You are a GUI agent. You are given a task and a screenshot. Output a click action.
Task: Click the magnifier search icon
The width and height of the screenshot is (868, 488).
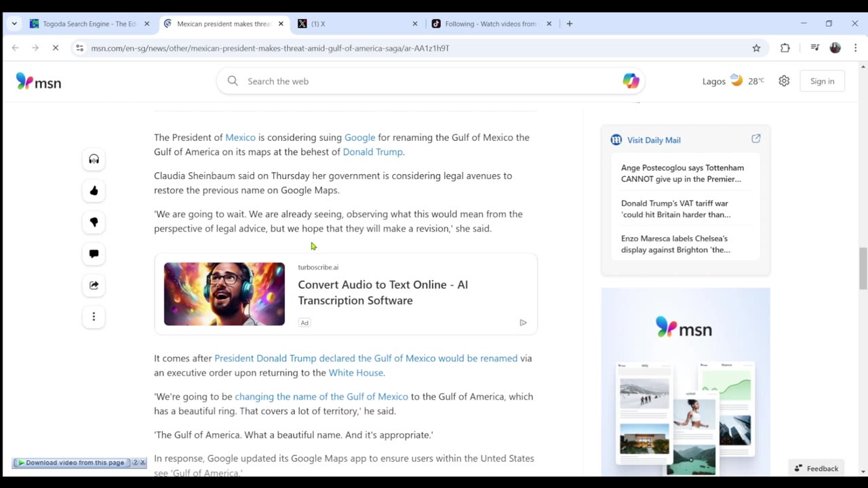click(233, 81)
